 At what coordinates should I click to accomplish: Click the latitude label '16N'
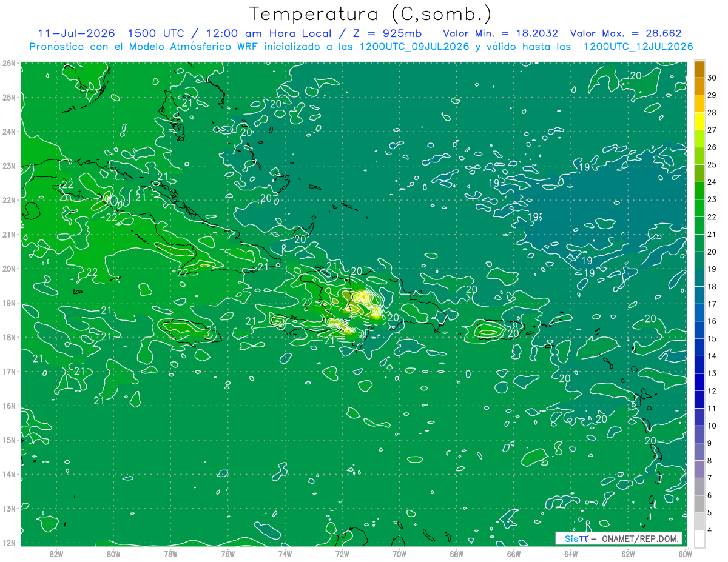click(9, 406)
